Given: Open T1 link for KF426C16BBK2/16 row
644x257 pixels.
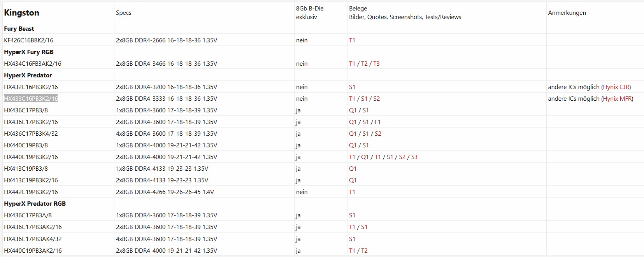Looking at the screenshot, I should [352, 40].
